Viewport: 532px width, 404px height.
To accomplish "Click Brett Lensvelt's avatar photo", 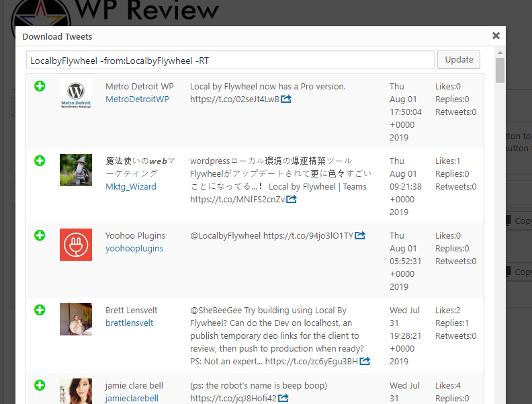I will (76, 319).
